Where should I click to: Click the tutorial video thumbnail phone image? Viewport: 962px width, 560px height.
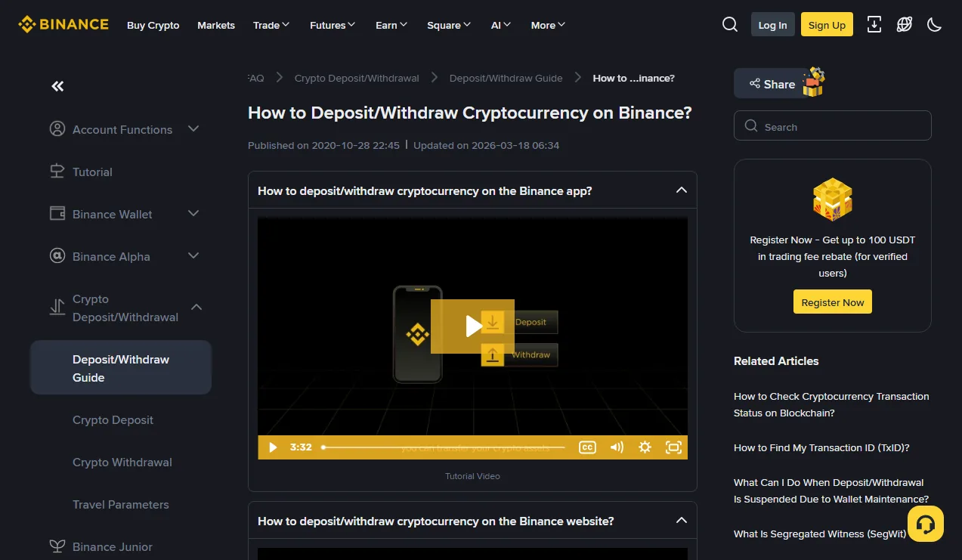coord(417,334)
